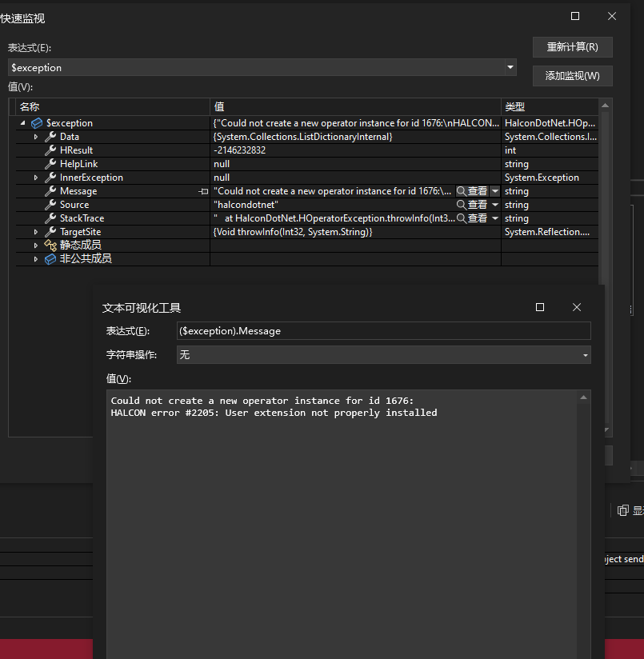Maximize the 快速监视 window
This screenshot has height=659, width=644.
pos(575,16)
